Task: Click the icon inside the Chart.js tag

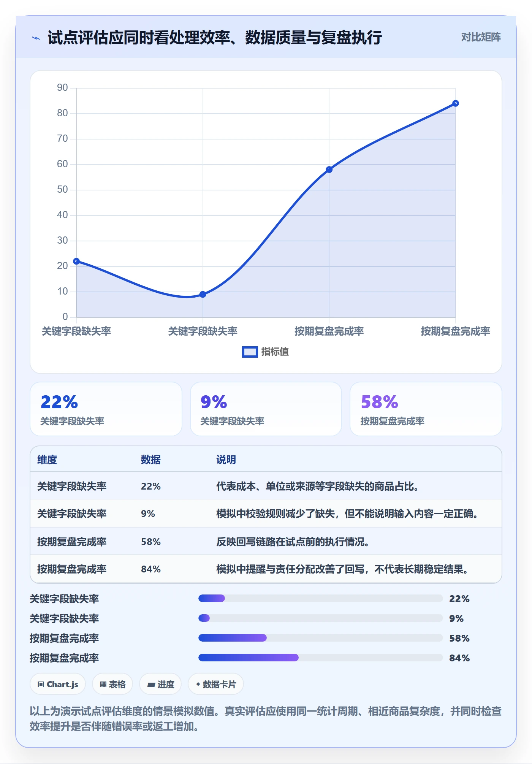Action: (x=41, y=685)
